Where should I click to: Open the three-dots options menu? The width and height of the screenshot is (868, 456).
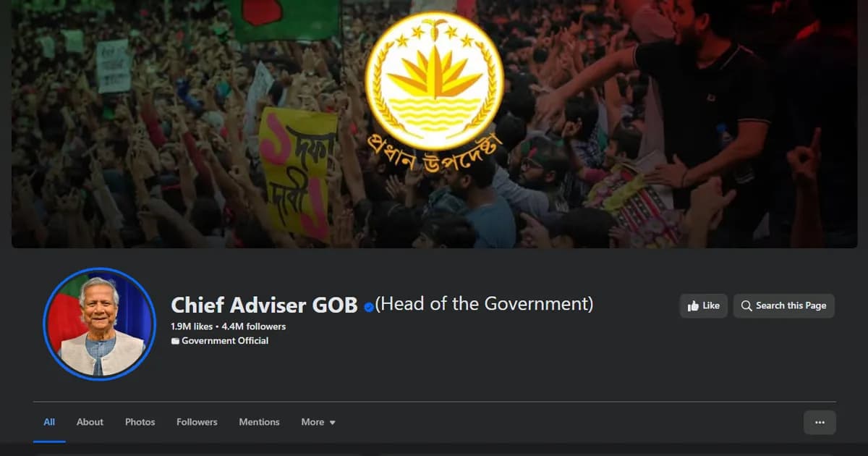point(820,422)
